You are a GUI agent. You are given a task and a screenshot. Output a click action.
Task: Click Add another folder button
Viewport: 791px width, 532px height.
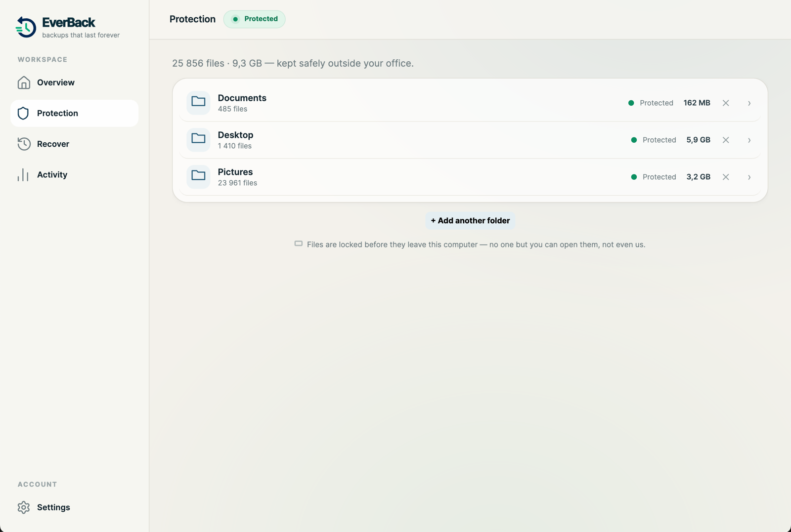[470, 221]
